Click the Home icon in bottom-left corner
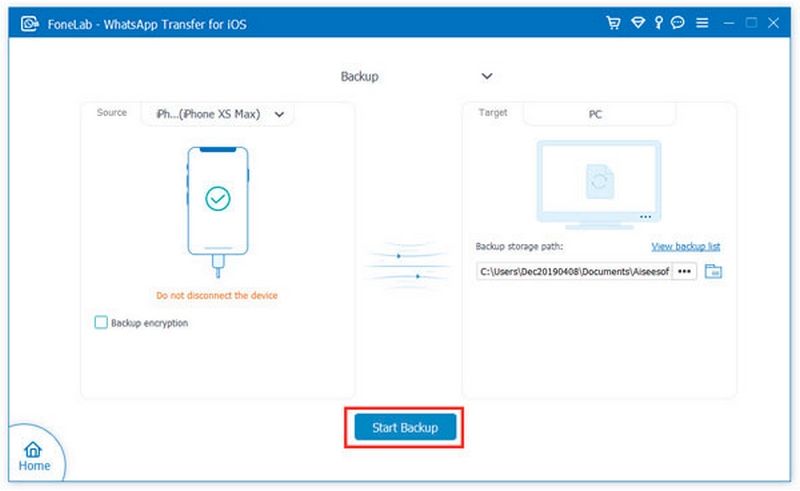This screenshot has width=800, height=491. coord(34,456)
